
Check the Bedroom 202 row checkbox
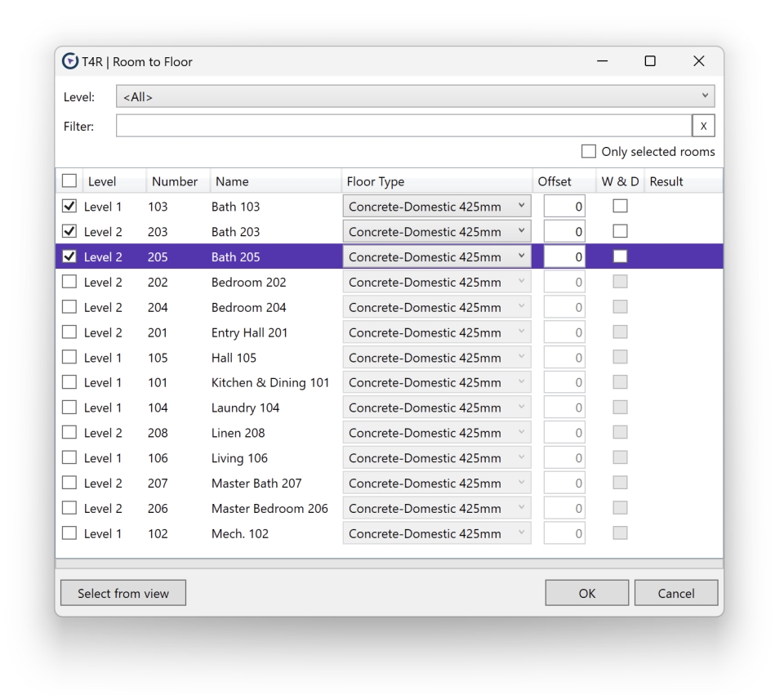coord(70,283)
